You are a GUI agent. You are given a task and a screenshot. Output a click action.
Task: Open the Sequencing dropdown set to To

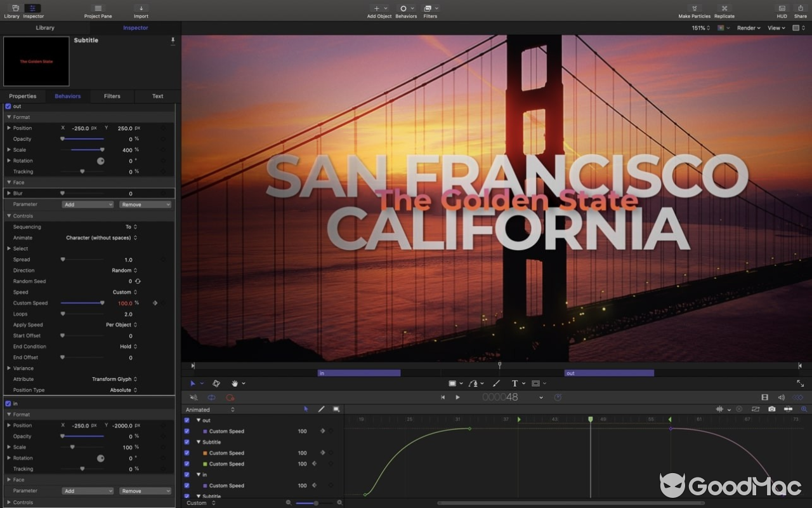coord(130,227)
